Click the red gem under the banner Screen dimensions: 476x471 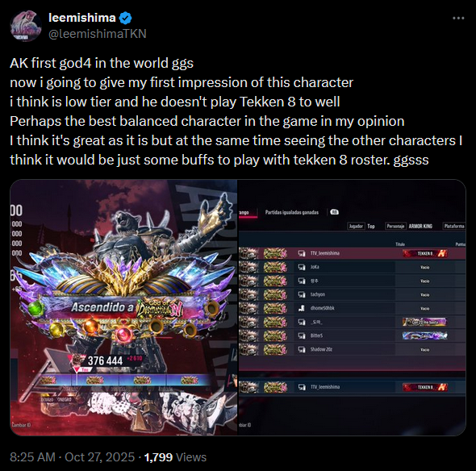(123, 335)
